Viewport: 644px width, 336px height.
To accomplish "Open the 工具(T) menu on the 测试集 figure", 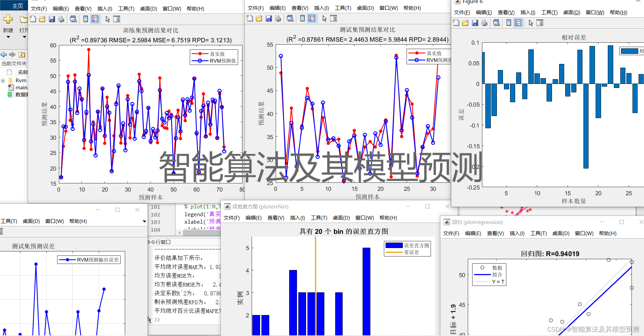I will [x=343, y=8].
